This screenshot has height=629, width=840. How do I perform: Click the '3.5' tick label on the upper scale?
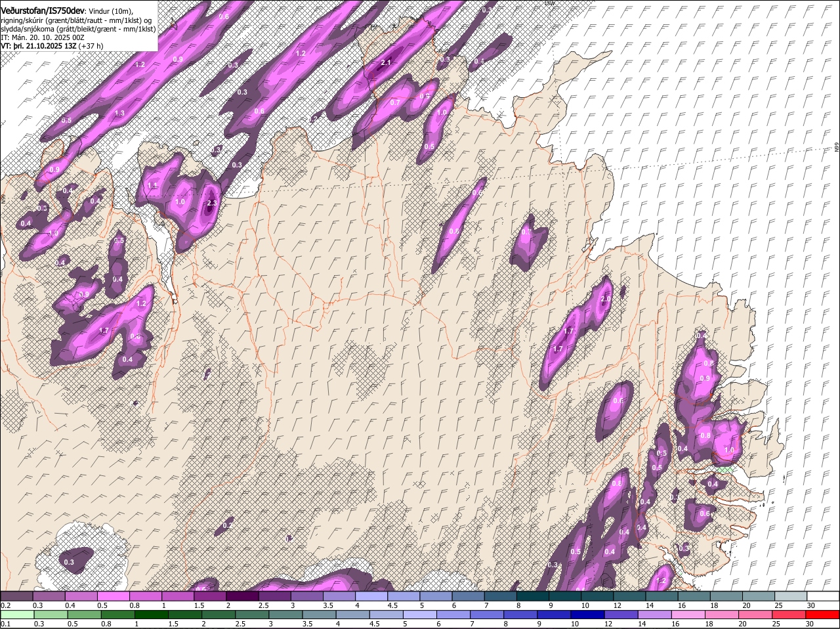click(328, 605)
